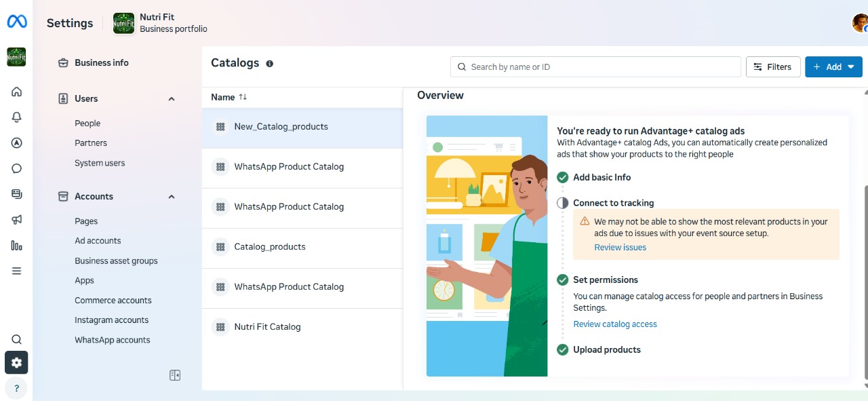Open the user profile avatar
This screenshot has height=401, width=868.
click(860, 23)
